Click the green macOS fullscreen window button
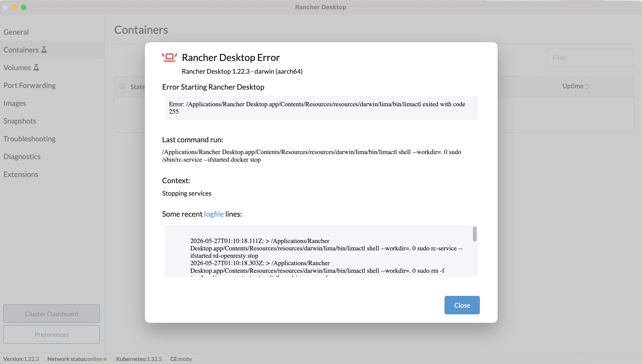 pos(24,7)
